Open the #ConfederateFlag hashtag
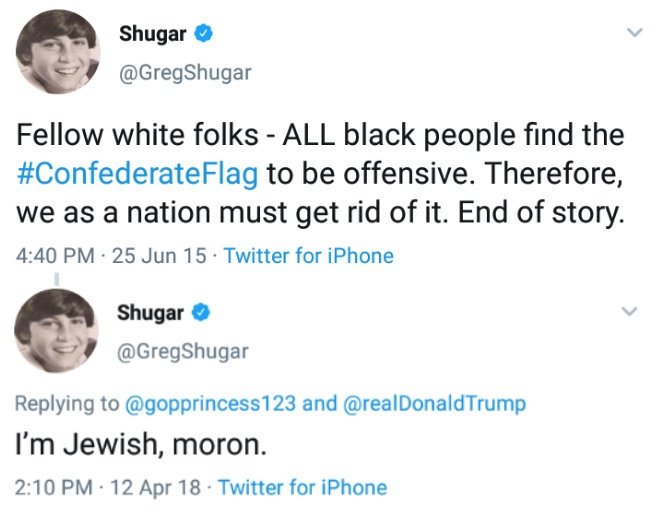This screenshot has height=508, width=651. tap(138, 174)
